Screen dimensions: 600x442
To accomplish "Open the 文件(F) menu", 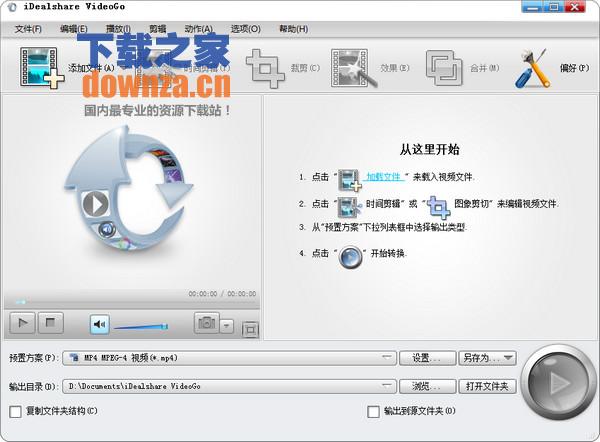I will 28,29.
